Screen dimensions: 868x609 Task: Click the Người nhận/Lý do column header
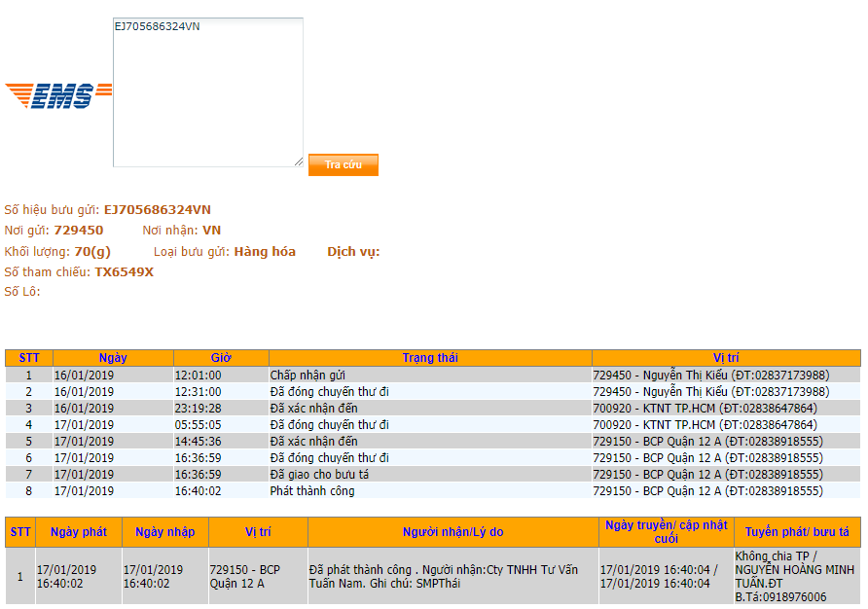pyautogui.click(x=452, y=532)
